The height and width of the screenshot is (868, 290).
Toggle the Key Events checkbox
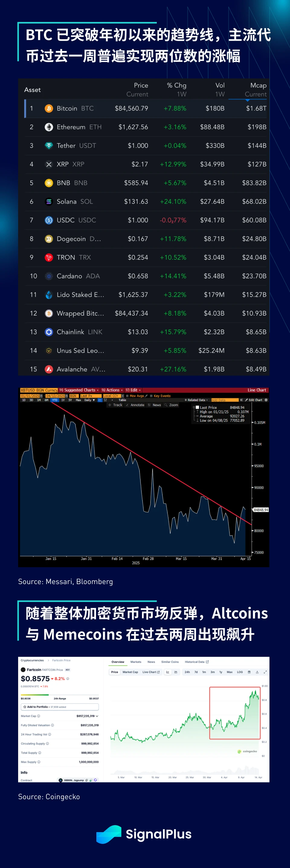151,396
